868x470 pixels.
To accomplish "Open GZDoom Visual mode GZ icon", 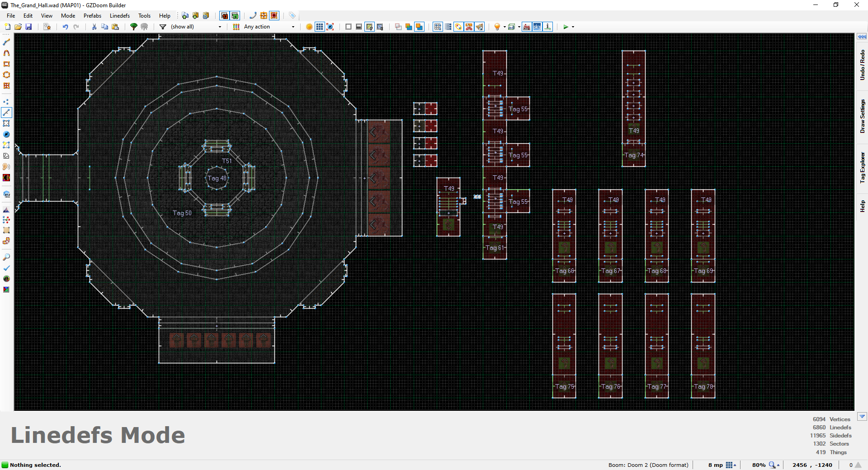I will coord(6,194).
